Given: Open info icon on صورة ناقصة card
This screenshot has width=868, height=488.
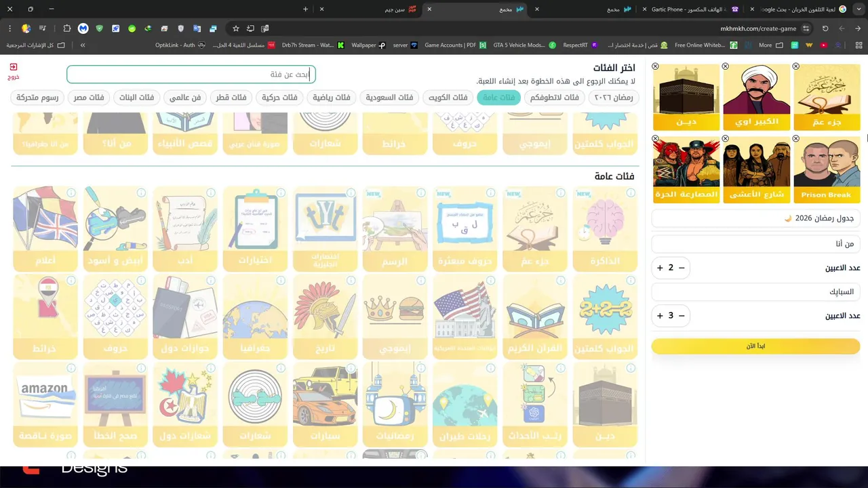Looking at the screenshot, I should pos(71,368).
